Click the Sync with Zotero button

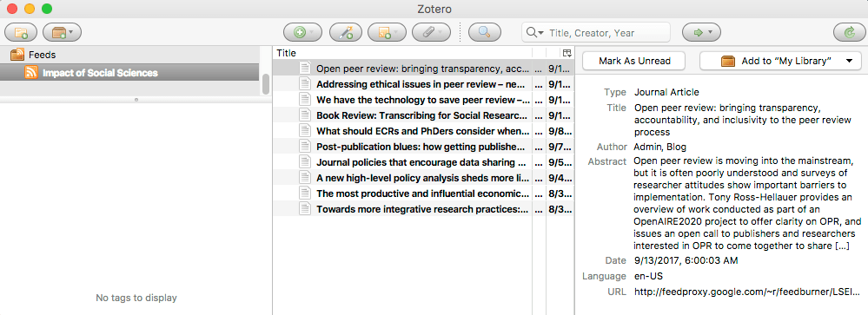pos(850,33)
